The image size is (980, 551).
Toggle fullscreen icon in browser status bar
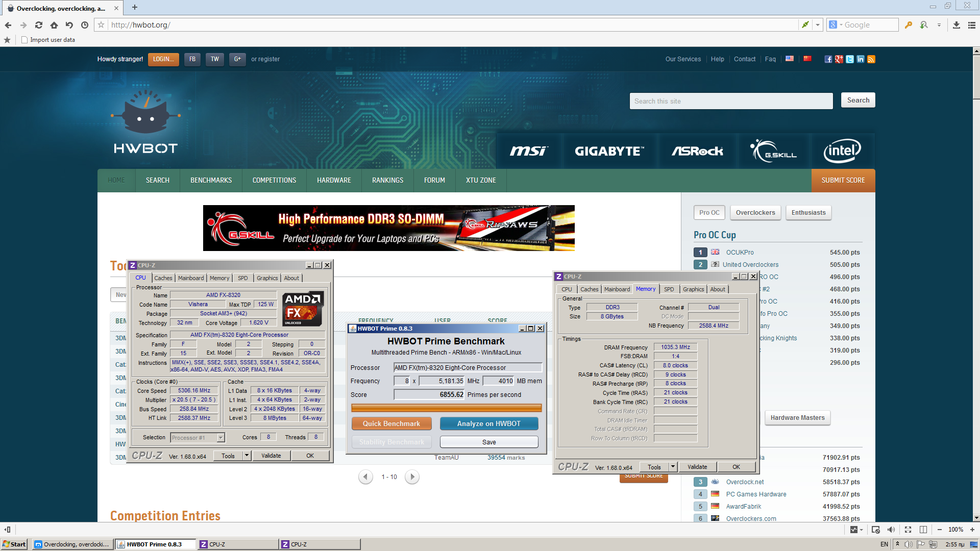coord(908,530)
